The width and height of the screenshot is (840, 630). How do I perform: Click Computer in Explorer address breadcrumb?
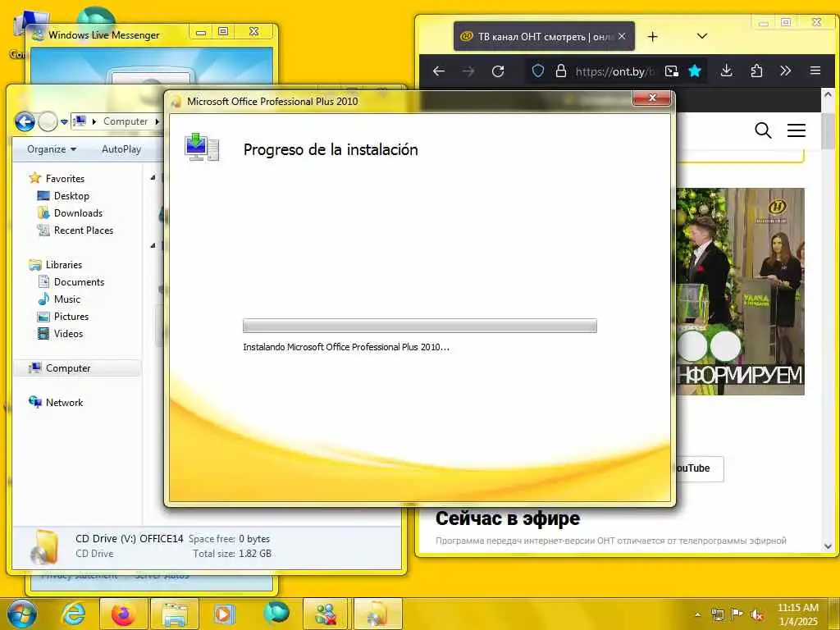click(126, 121)
